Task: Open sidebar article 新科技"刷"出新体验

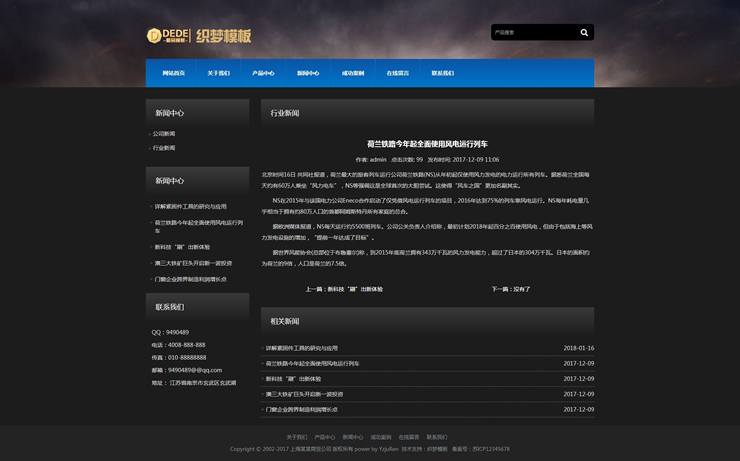Action: click(182, 247)
